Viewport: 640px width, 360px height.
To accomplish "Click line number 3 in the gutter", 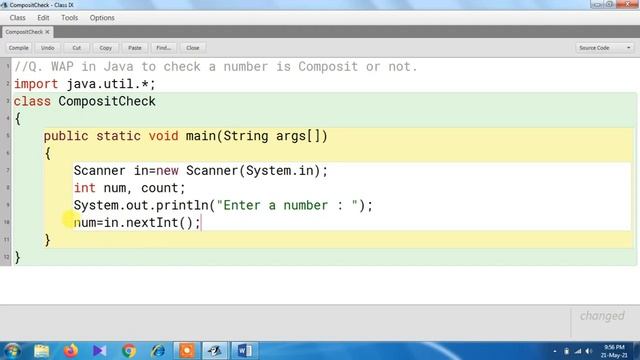I will tap(7, 101).
